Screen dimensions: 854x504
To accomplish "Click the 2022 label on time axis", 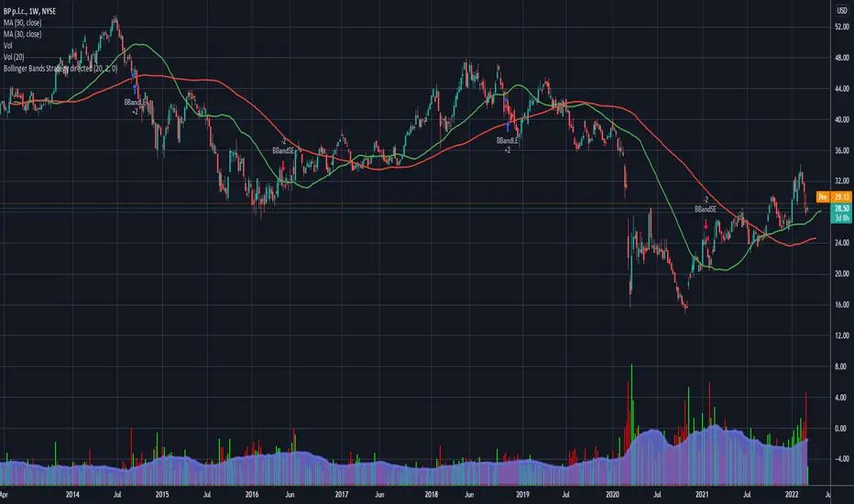I will [x=792, y=495].
